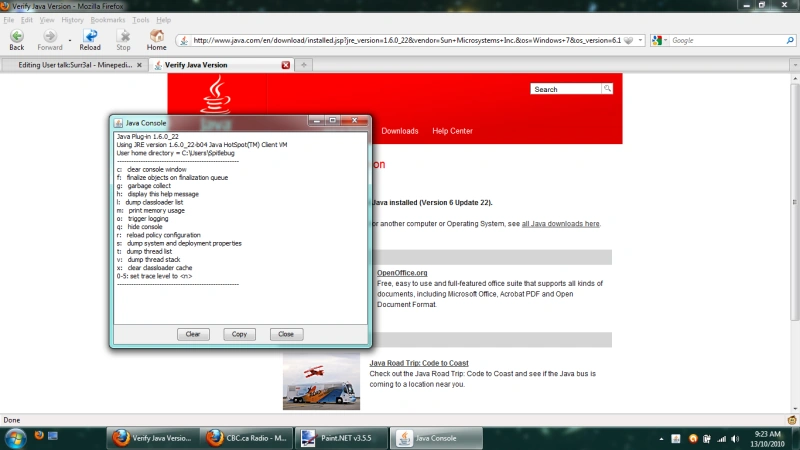Click the bookmark star icon in the URL bar

pos(629,40)
